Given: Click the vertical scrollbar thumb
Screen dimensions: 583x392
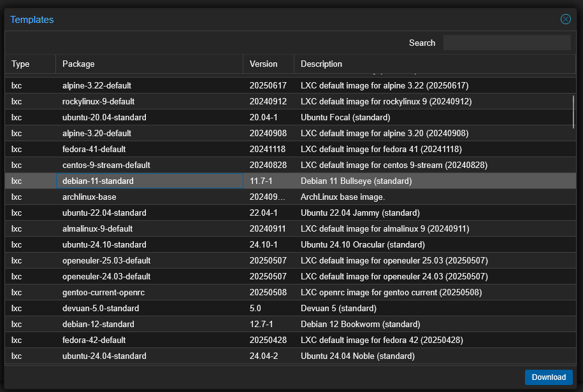Looking at the screenshot, I should [573, 112].
